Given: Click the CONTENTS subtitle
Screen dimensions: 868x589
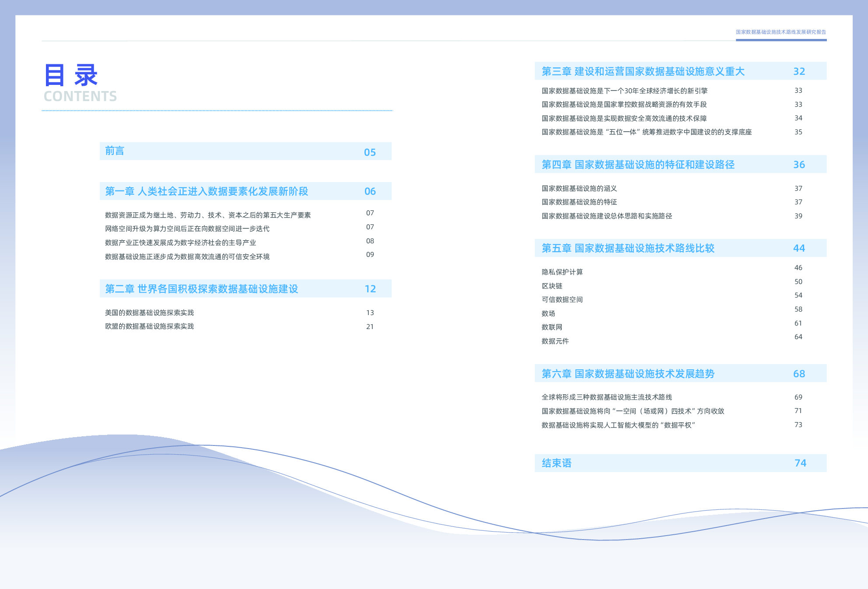Looking at the screenshot, I should 80,96.
